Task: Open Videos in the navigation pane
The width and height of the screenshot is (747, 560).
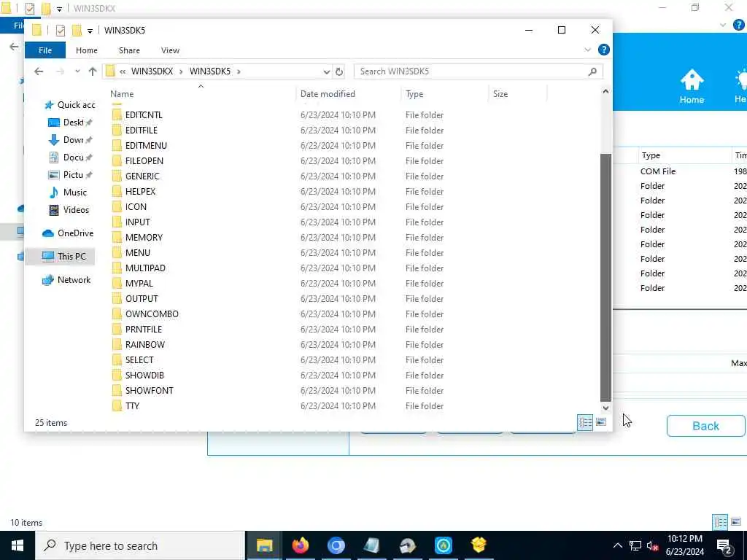Action: coord(69,210)
